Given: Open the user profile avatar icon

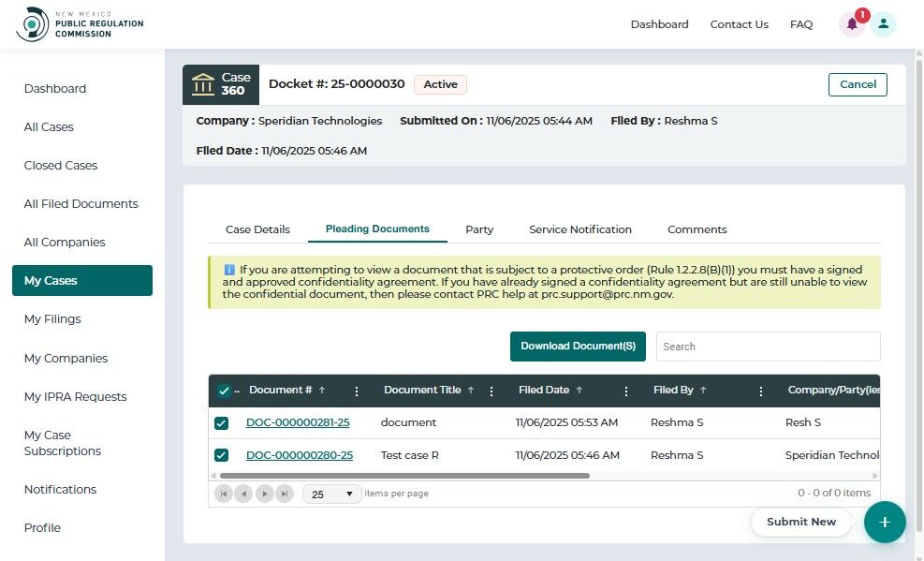Looking at the screenshot, I should (x=883, y=24).
